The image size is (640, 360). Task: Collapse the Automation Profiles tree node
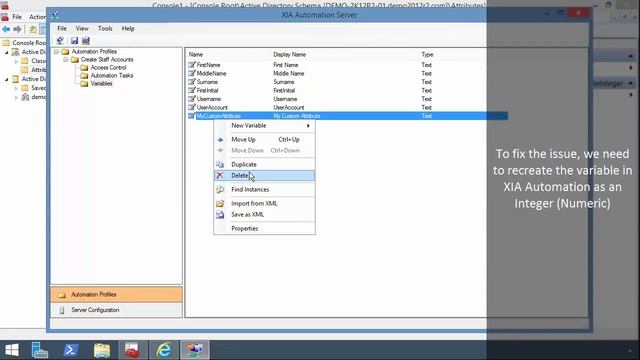pyautogui.click(x=56, y=52)
